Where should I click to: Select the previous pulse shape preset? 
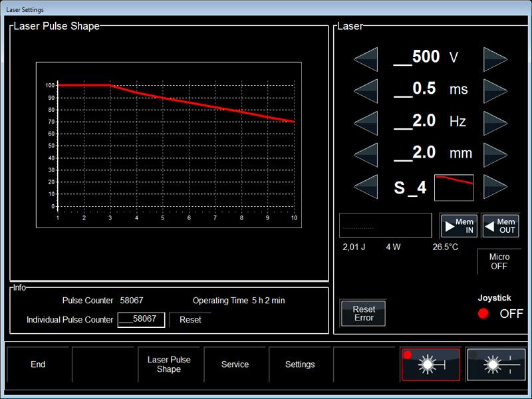tap(366, 187)
